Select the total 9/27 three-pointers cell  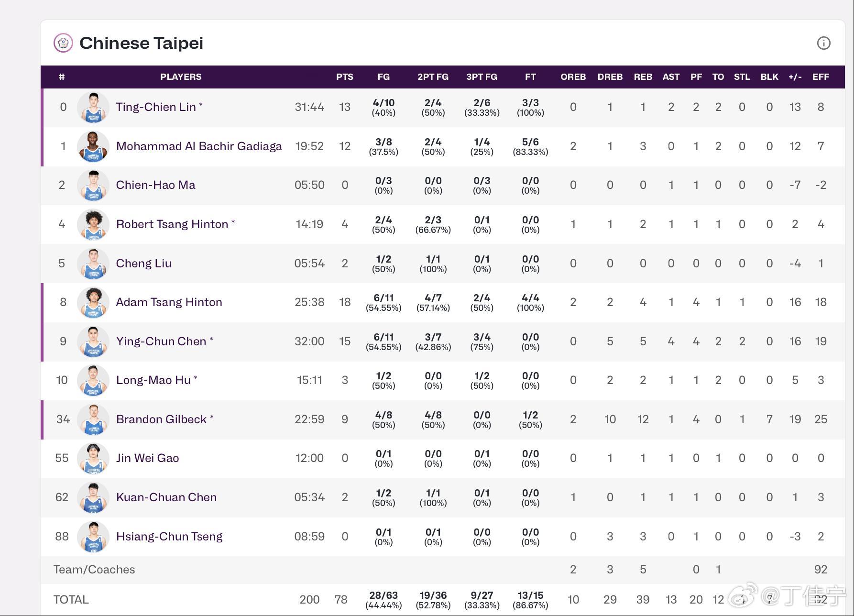[482, 600]
